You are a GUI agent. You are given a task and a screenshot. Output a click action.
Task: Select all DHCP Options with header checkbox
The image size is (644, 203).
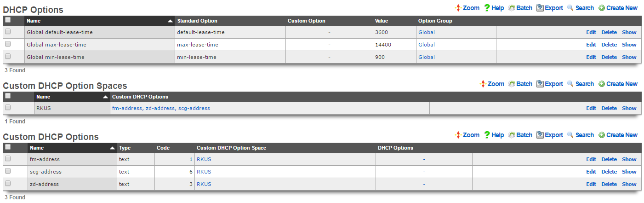pos(8,20)
